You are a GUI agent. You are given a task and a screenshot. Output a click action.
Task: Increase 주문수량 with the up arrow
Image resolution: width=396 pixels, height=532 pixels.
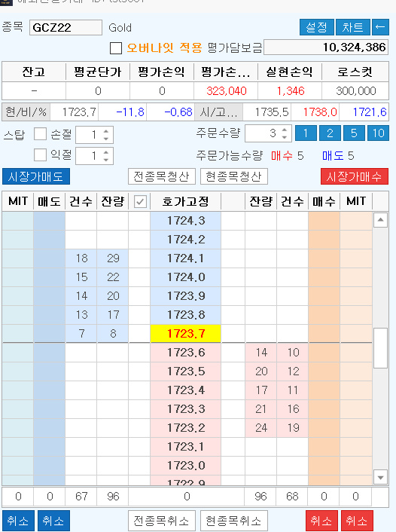(284, 130)
